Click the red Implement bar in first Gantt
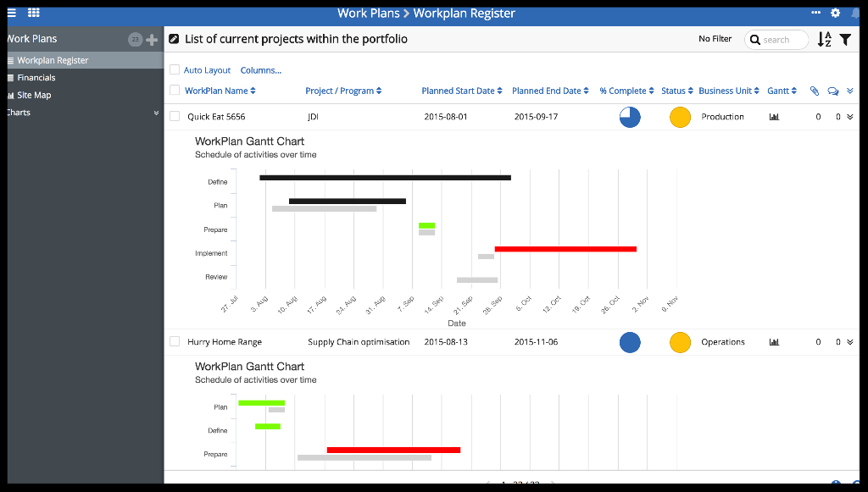868x492 pixels. pyautogui.click(x=565, y=249)
